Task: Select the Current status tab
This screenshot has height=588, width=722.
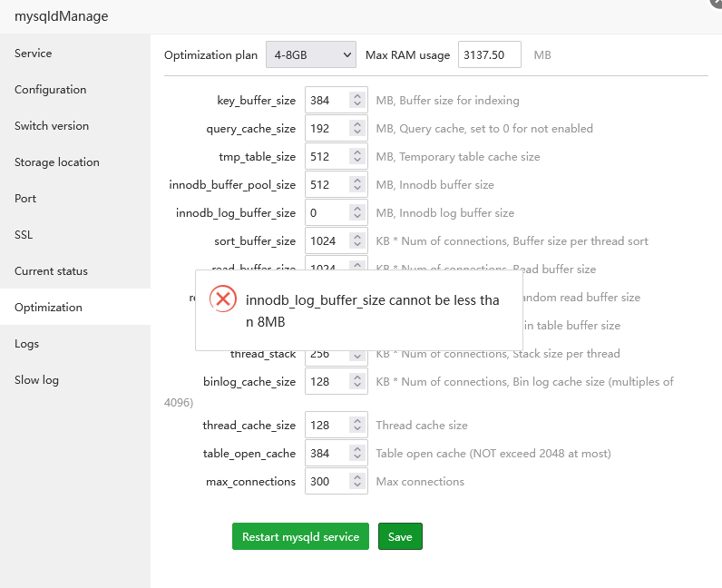Action: (x=52, y=271)
